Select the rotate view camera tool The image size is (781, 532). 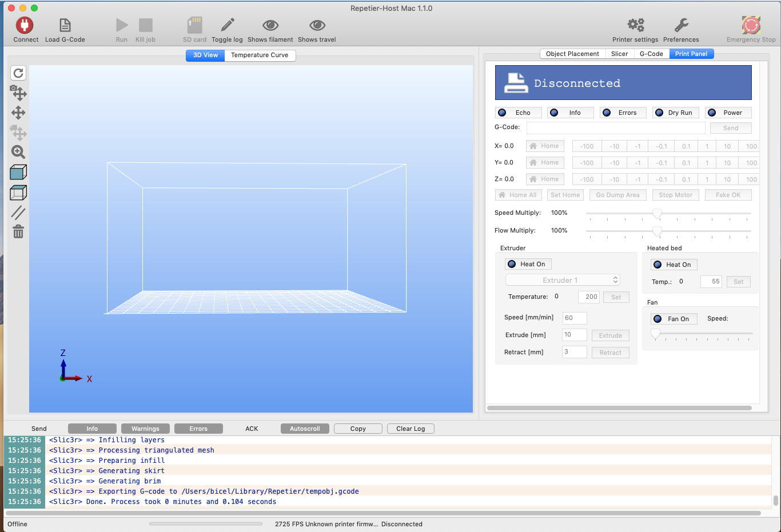coord(18,93)
